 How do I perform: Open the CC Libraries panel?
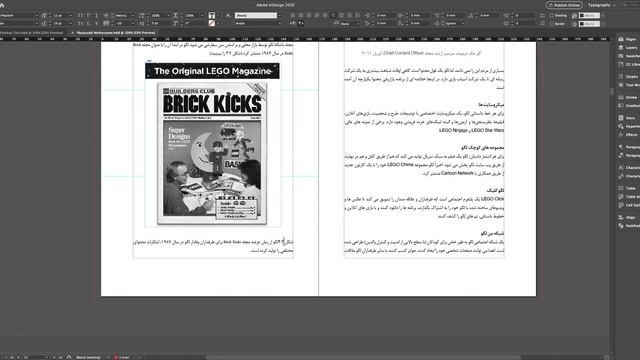[x=628, y=64]
